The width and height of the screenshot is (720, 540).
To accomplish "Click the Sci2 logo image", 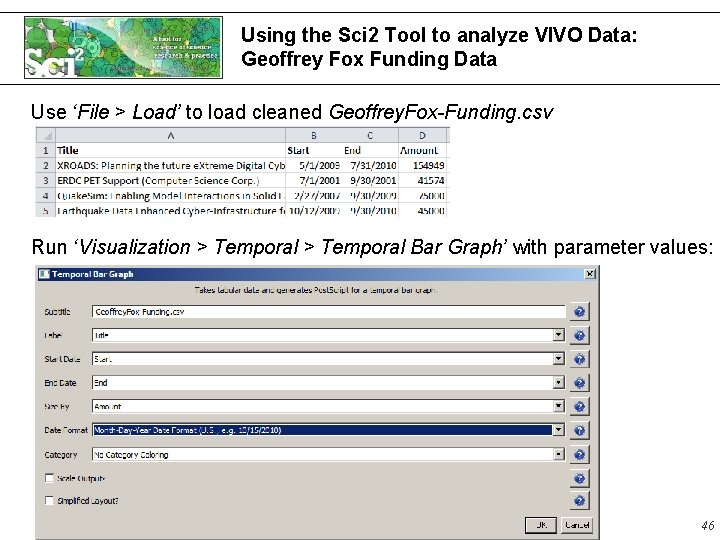I will click(x=124, y=47).
